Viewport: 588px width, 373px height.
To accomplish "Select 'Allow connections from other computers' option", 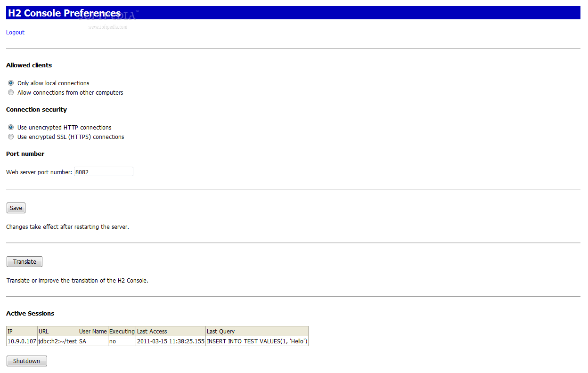I will pyautogui.click(x=11, y=92).
